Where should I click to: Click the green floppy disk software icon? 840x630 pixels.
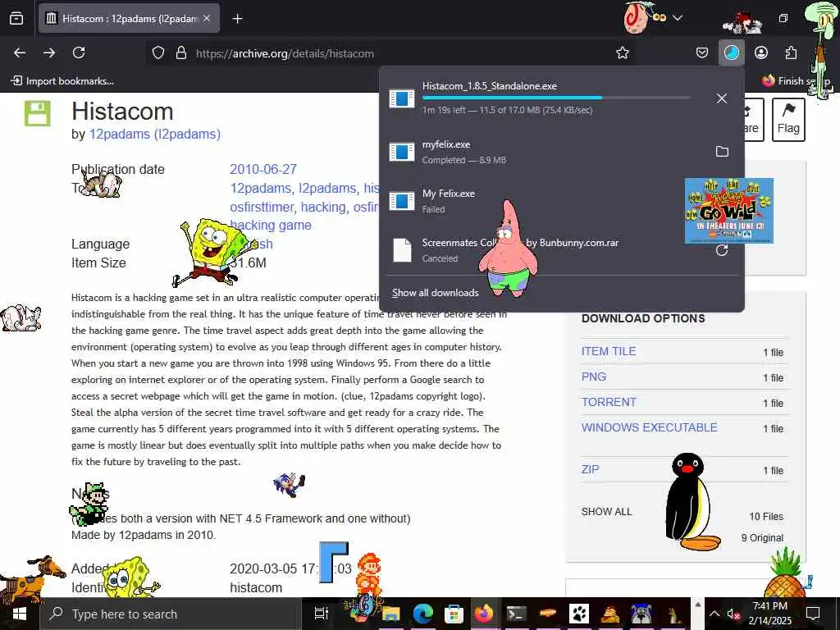point(38,113)
